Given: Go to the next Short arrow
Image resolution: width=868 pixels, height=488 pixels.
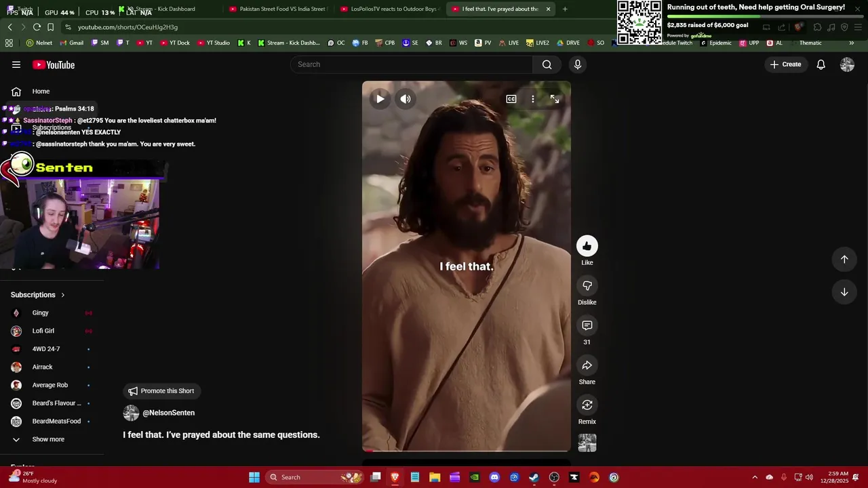Looking at the screenshot, I should 844,292.
